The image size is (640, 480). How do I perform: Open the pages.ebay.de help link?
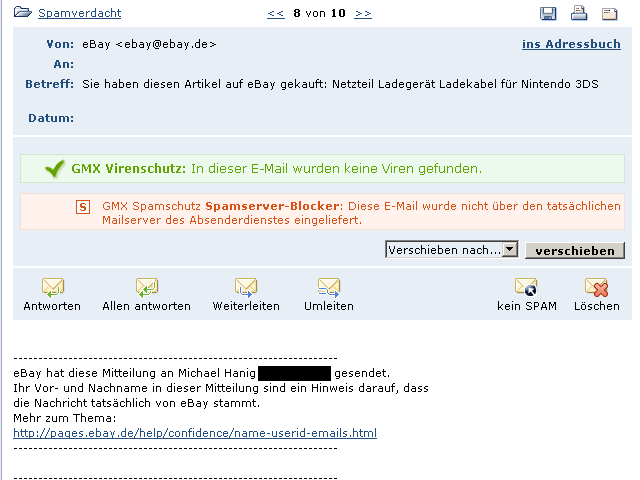(x=195, y=433)
